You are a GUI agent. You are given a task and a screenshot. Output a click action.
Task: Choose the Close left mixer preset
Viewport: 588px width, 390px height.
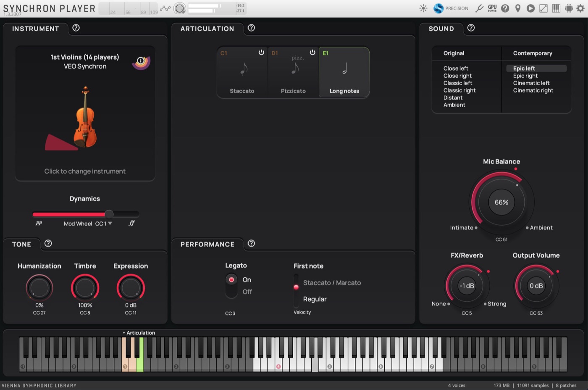pyautogui.click(x=456, y=69)
